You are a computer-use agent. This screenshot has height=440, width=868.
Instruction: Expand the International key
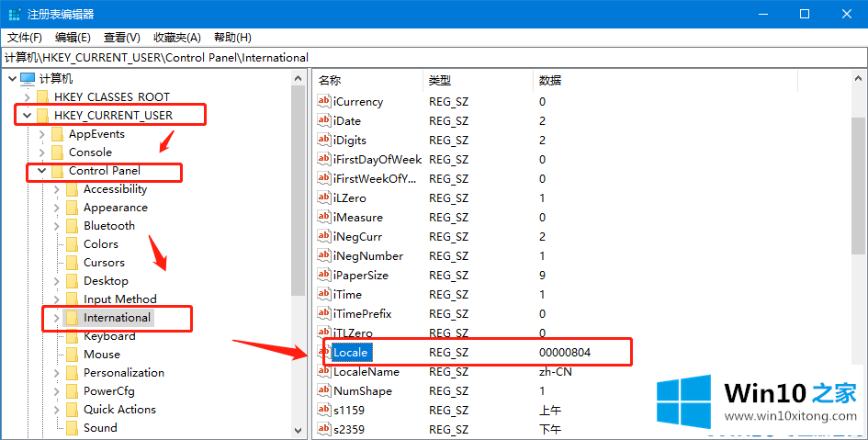pyautogui.click(x=56, y=318)
